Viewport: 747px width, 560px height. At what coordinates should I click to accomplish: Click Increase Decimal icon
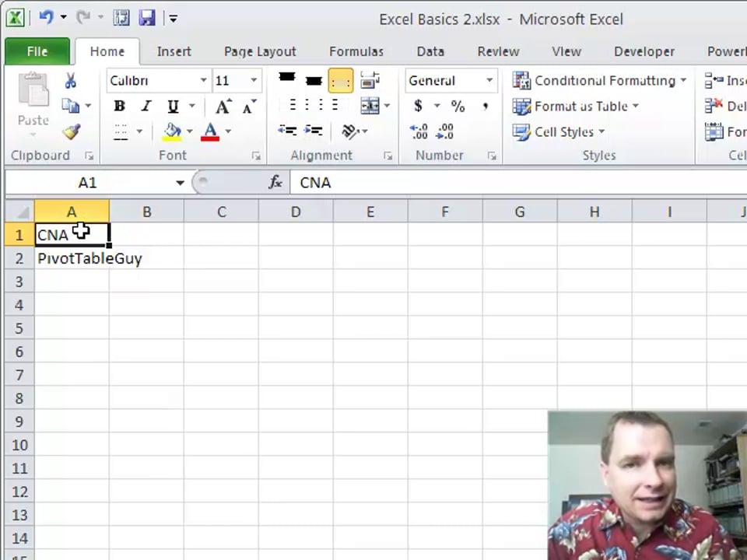419,131
